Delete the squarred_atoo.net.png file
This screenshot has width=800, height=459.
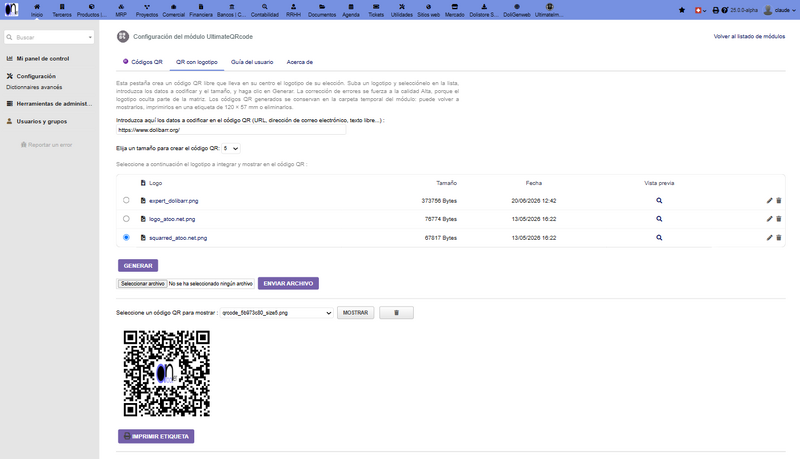click(x=779, y=238)
